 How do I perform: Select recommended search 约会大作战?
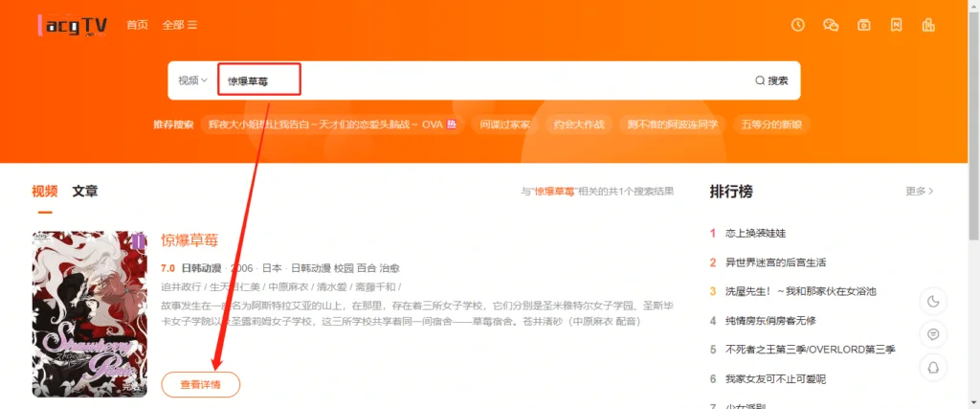tap(579, 125)
